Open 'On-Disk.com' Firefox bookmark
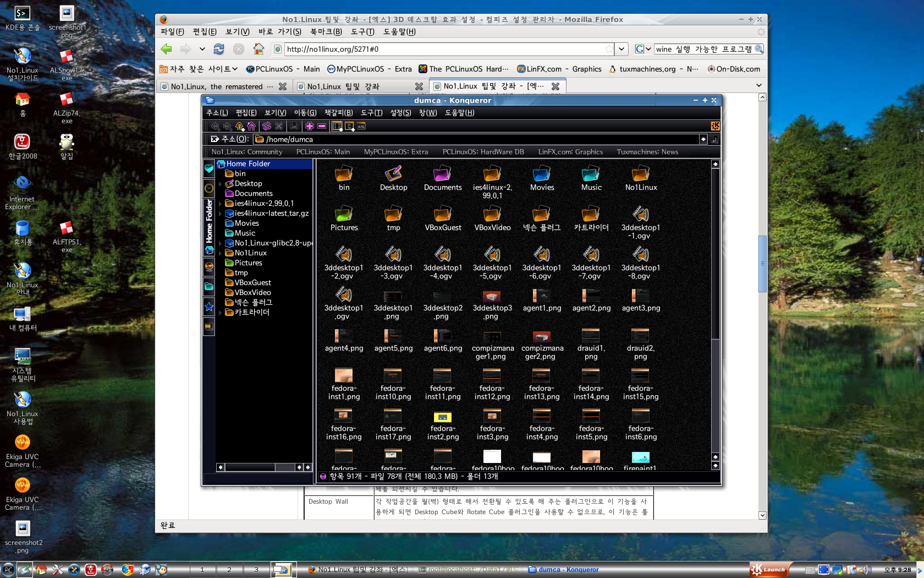The width and height of the screenshot is (924, 578). click(734, 69)
